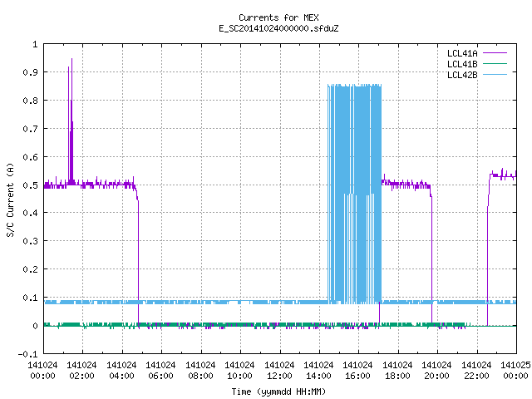Viewport: 532px width, 399px height.
Task: Click the y-axis tick label 0
Action: coord(35,326)
